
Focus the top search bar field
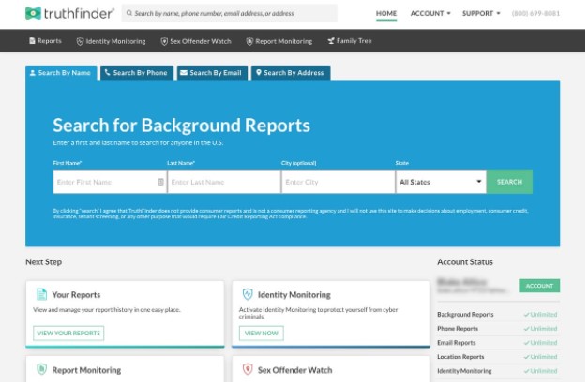point(230,13)
